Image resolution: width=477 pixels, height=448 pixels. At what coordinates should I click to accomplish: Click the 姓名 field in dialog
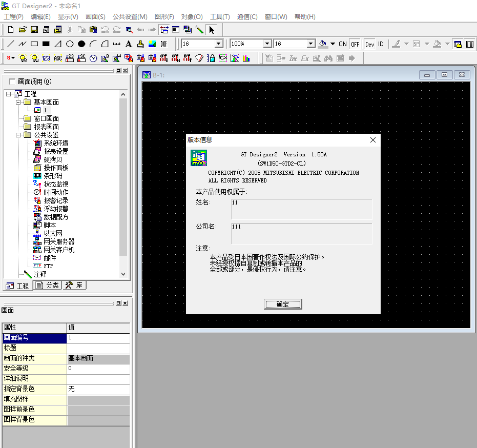tap(301, 209)
